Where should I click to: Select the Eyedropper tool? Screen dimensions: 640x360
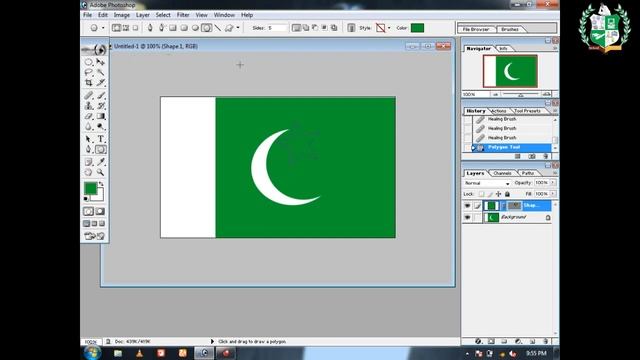pos(100,162)
